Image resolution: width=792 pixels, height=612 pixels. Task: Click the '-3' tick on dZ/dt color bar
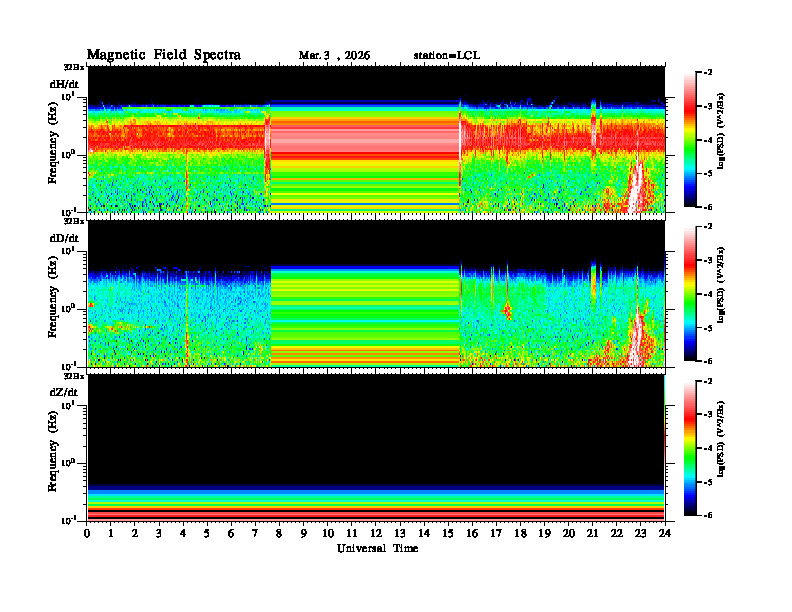[708, 414]
